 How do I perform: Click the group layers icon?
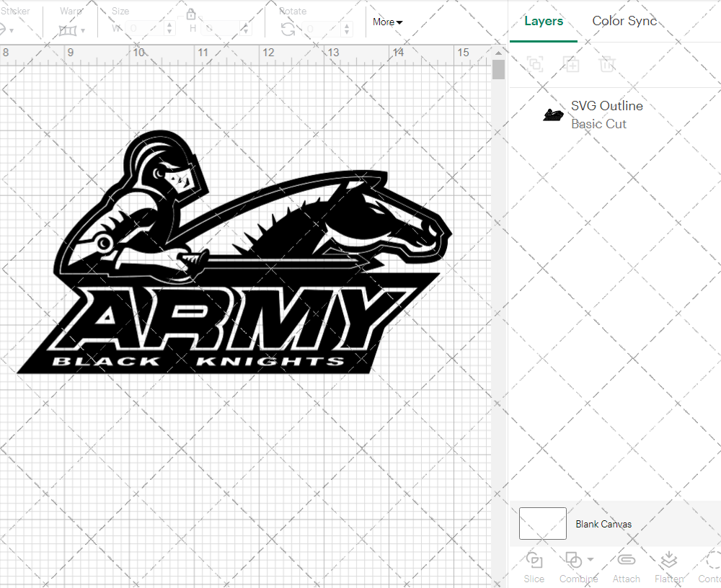536,64
